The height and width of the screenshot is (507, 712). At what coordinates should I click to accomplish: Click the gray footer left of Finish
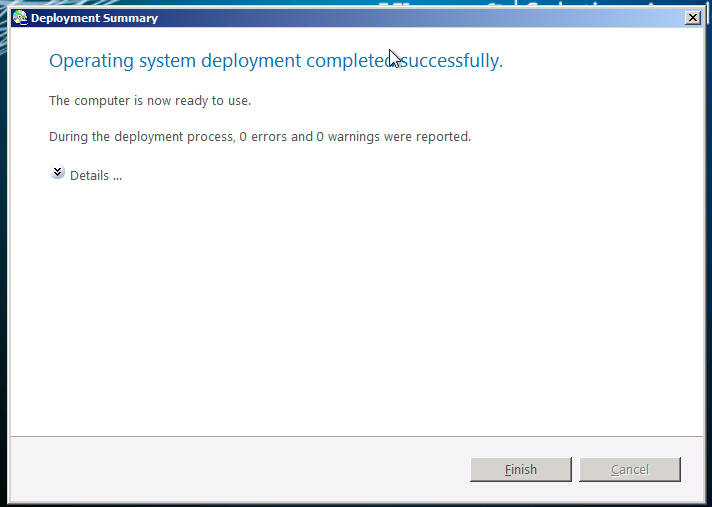[x=240, y=469]
